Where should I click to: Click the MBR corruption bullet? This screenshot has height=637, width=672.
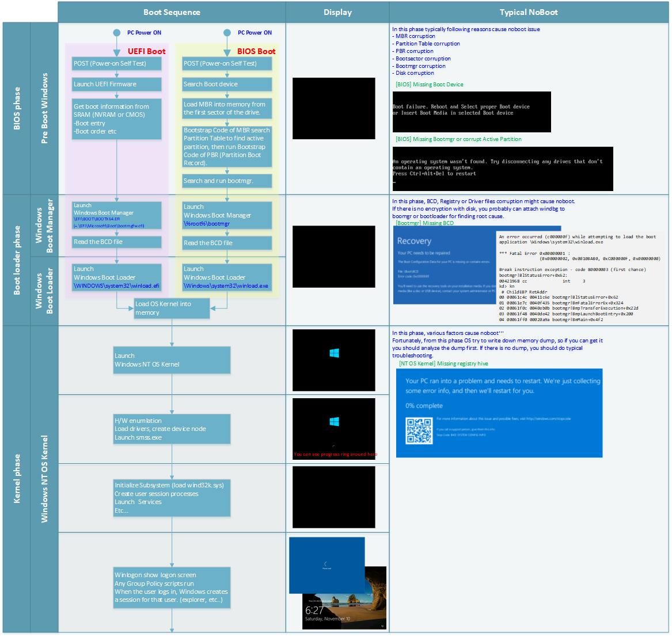(413, 36)
